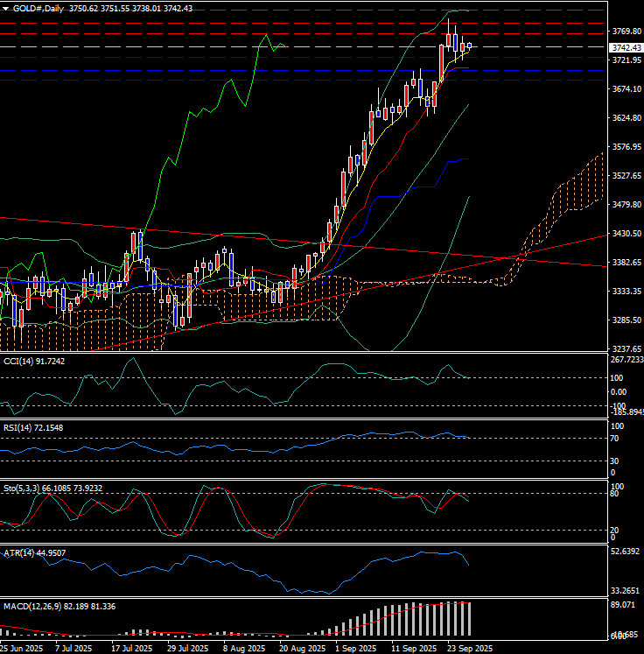Click the 8 Aug 2025 date label
Screen dimensions: 644x654
click(x=244, y=649)
